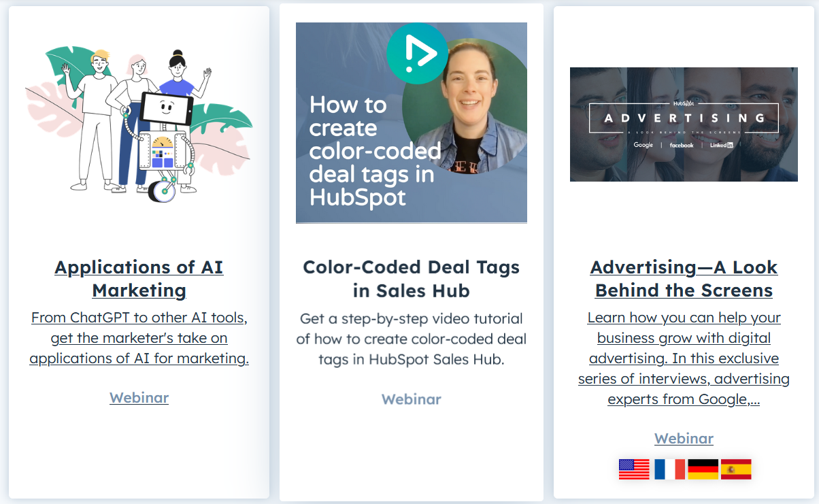819x504 pixels.
Task: Pick the Spanish flag icon
Action: (736, 469)
